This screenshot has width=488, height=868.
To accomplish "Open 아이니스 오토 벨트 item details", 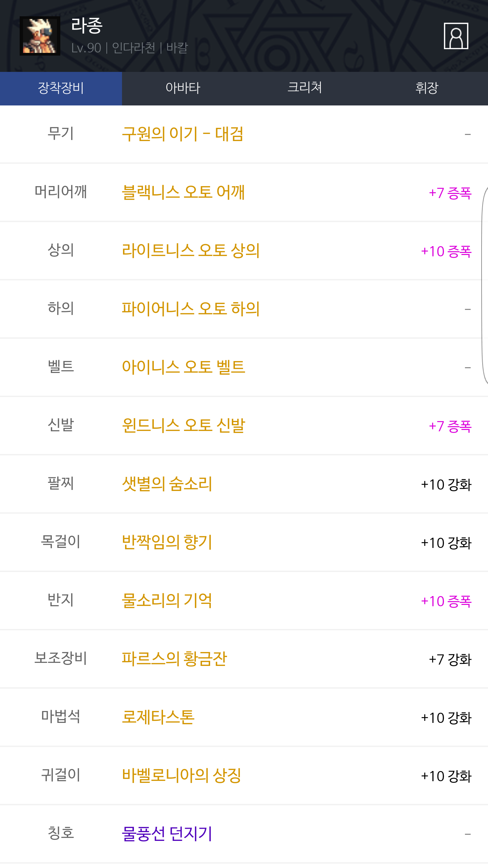I will (x=183, y=368).
